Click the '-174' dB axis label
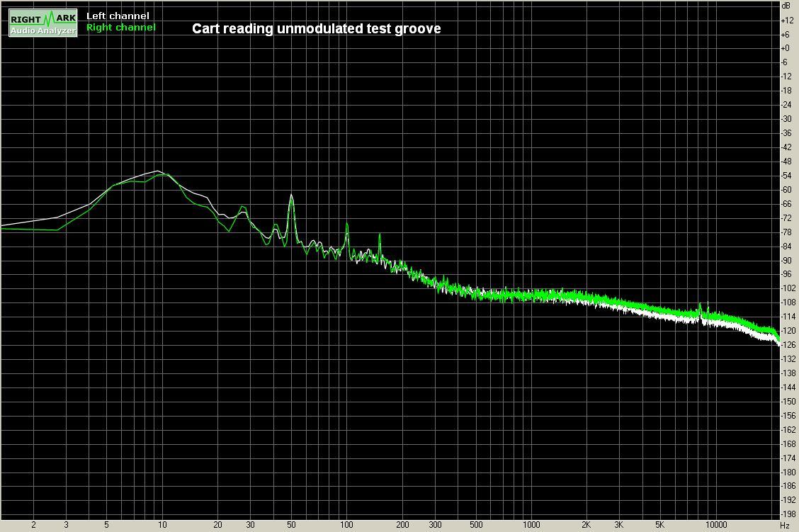The width and height of the screenshot is (799, 532). tap(788, 458)
